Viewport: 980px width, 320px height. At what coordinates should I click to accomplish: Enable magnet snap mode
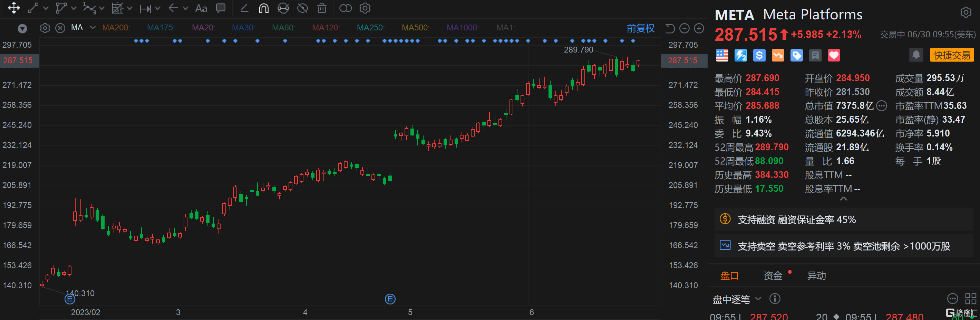tap(263, 8)
